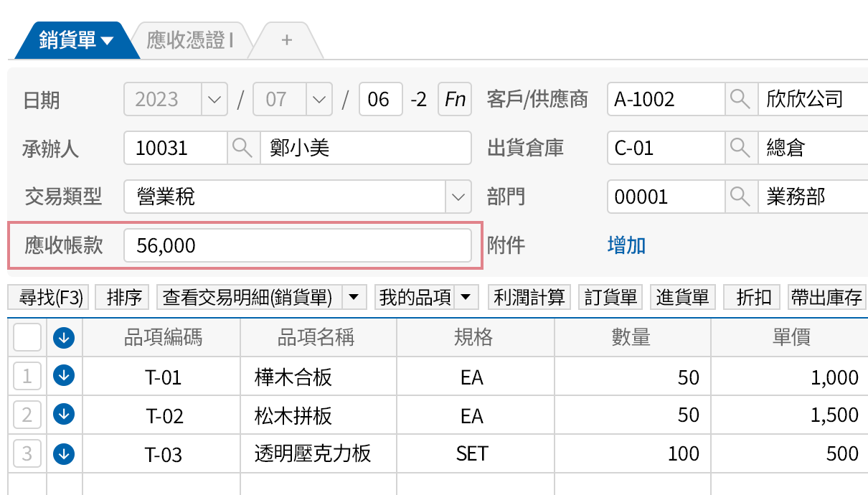Select row 2 using its row selector box
Screen dimensions: 868x495
coord(27,415)
